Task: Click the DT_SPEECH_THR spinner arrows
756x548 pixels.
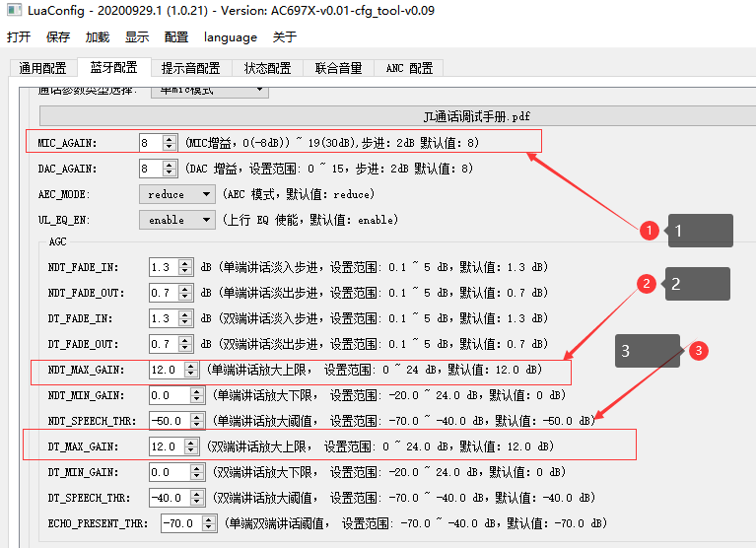Action: point(197,498)
